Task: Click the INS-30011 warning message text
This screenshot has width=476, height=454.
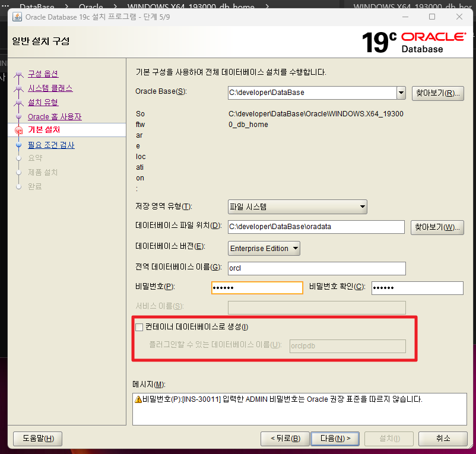Action: [x=283, y=399]
